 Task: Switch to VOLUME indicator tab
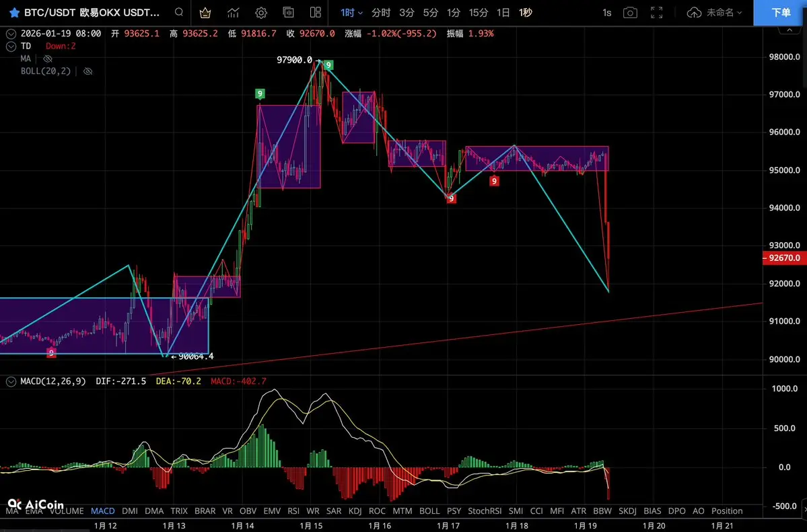coord(67,511)
